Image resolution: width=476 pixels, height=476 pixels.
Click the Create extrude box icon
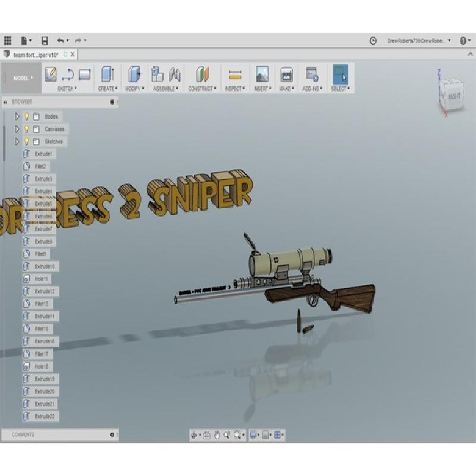108,74
